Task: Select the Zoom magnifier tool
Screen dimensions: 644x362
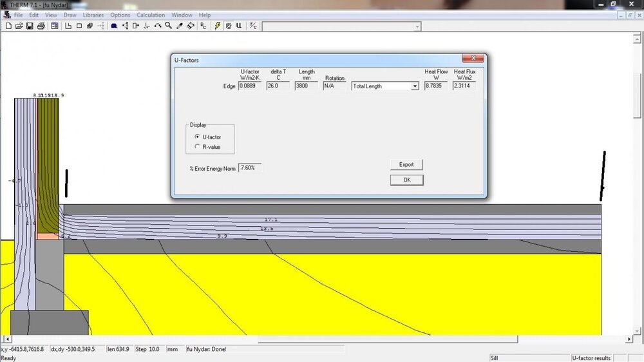Action: point(168,26)
